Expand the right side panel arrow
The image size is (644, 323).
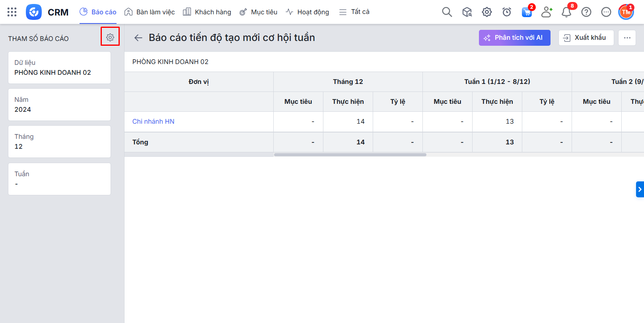point(640,189)
